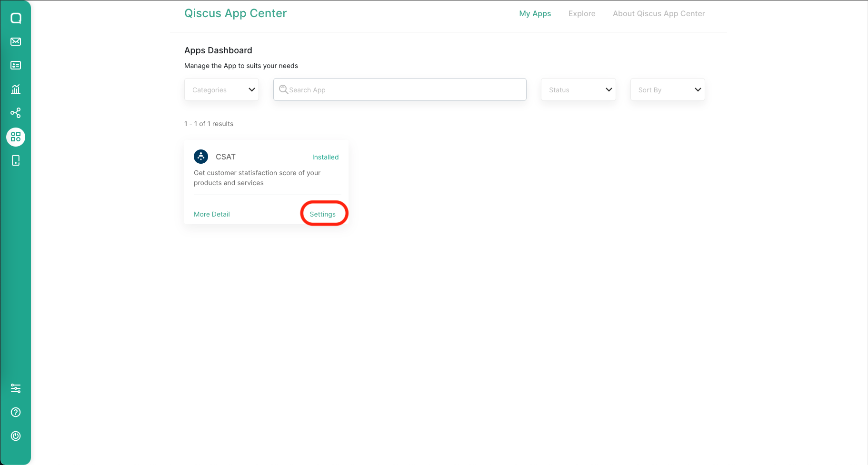Select the App Center grid icon
This screenshot has height=465, width=868.
(16, 137)
